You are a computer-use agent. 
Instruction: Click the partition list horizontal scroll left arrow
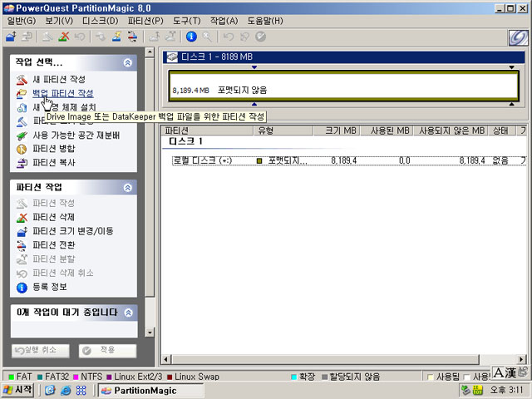[166, 359]
